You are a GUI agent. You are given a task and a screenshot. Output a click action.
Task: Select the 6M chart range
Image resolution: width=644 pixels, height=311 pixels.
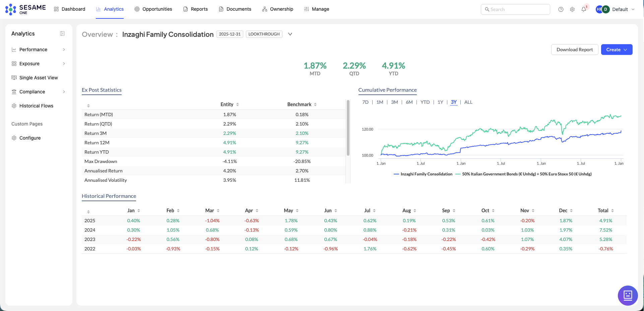(409, 102)
